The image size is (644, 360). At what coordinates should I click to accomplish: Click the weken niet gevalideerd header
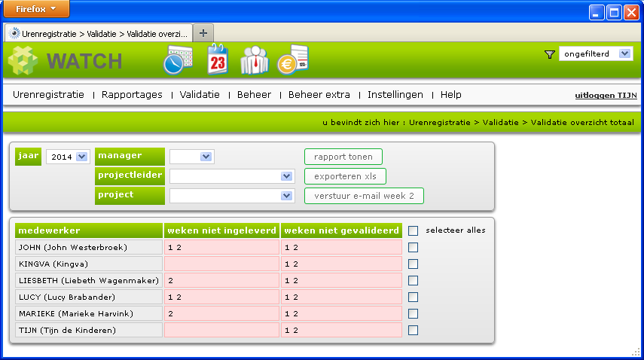[341, 230]
